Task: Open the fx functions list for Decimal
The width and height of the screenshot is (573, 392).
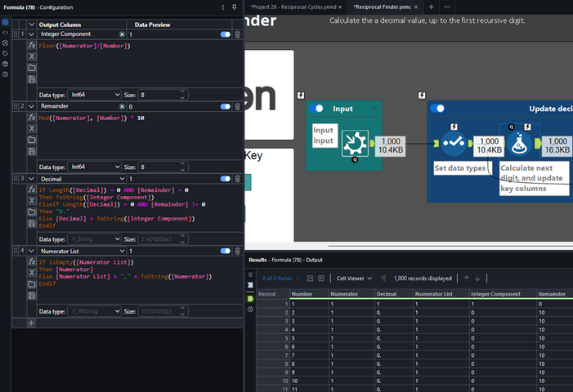Action: click(32, 189)
